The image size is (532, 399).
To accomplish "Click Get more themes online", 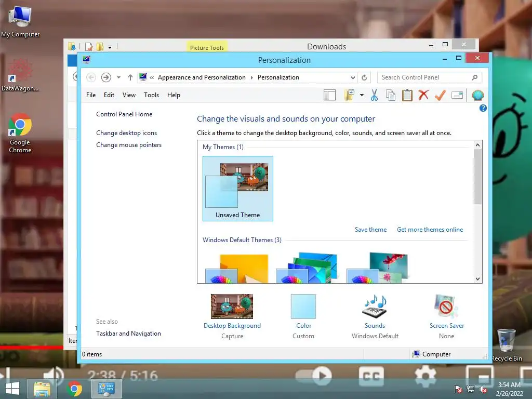I will [430, 230].
